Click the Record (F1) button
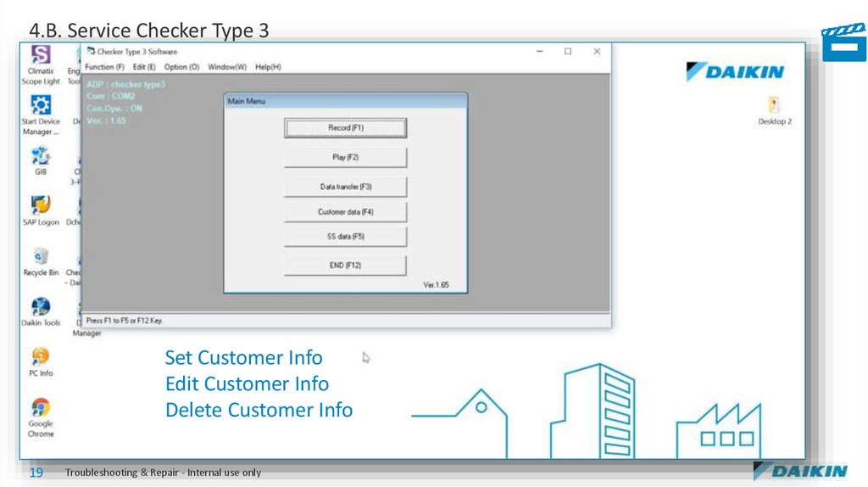This screenshot has width=868, height=487. [346, 128]
